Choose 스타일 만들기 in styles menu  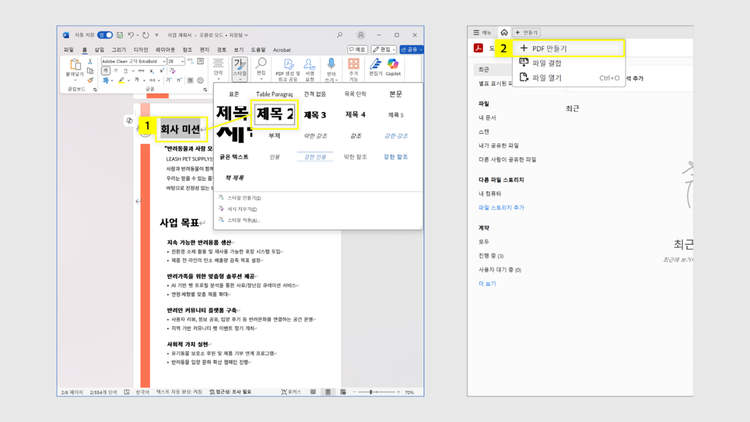coord(244,198)
